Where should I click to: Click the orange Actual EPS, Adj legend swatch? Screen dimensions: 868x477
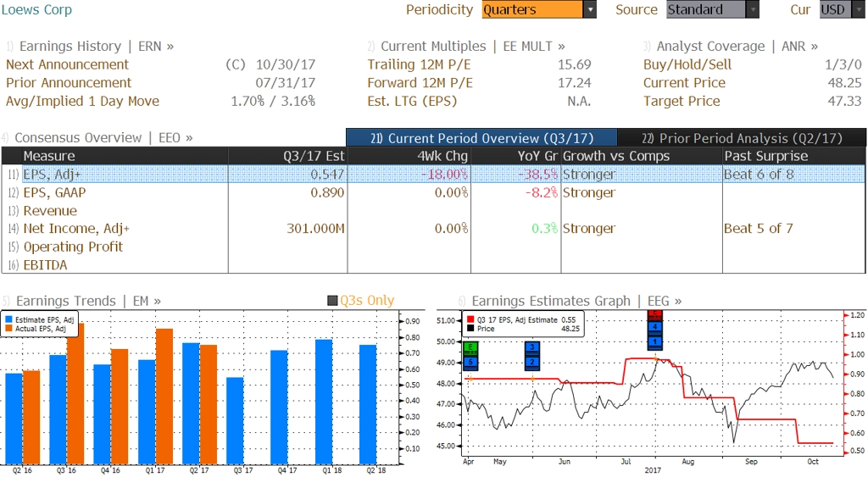8,328
